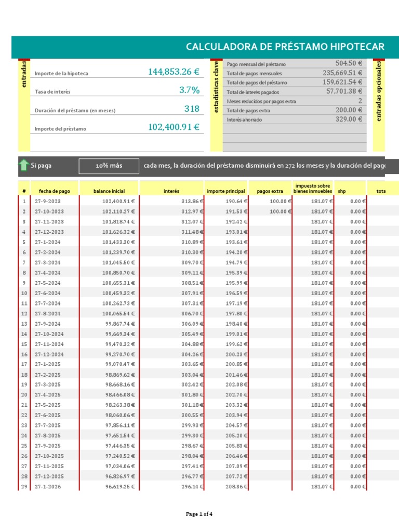Image resolution: width=399 pixels, height=532 pixels.
Task: Select 'Total de pagos del préstamo' value 159,621.54 €
Action: coord(342,82)
